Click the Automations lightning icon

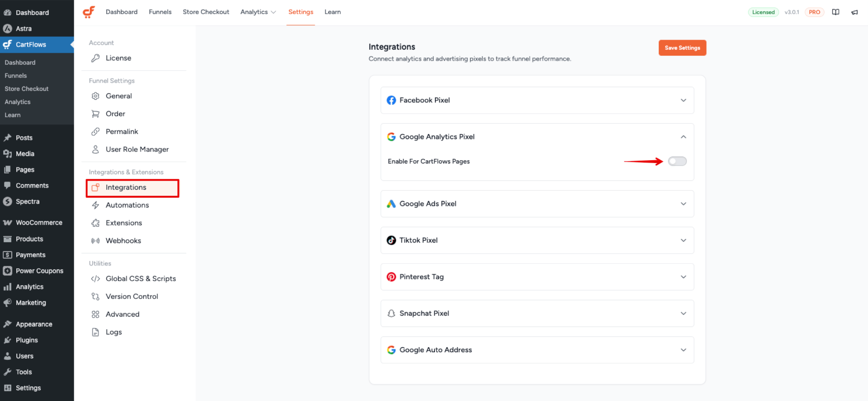[95, 205]
